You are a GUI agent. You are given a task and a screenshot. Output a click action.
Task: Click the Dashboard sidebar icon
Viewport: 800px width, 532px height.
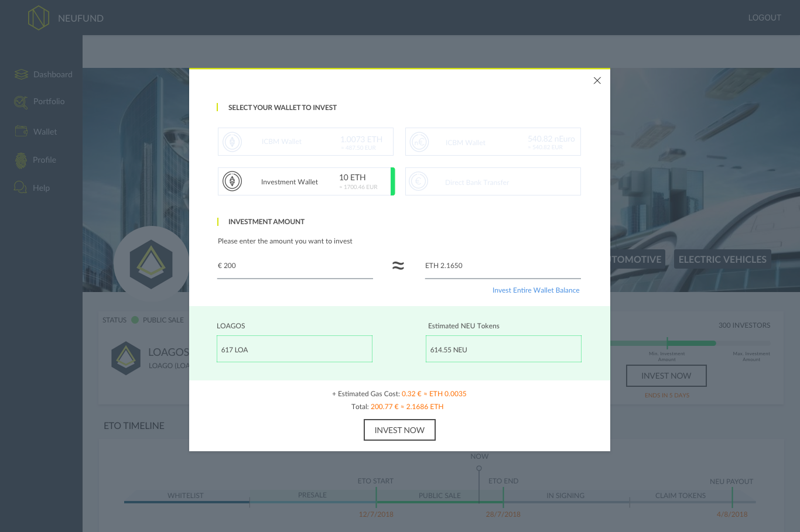[21, 74]
